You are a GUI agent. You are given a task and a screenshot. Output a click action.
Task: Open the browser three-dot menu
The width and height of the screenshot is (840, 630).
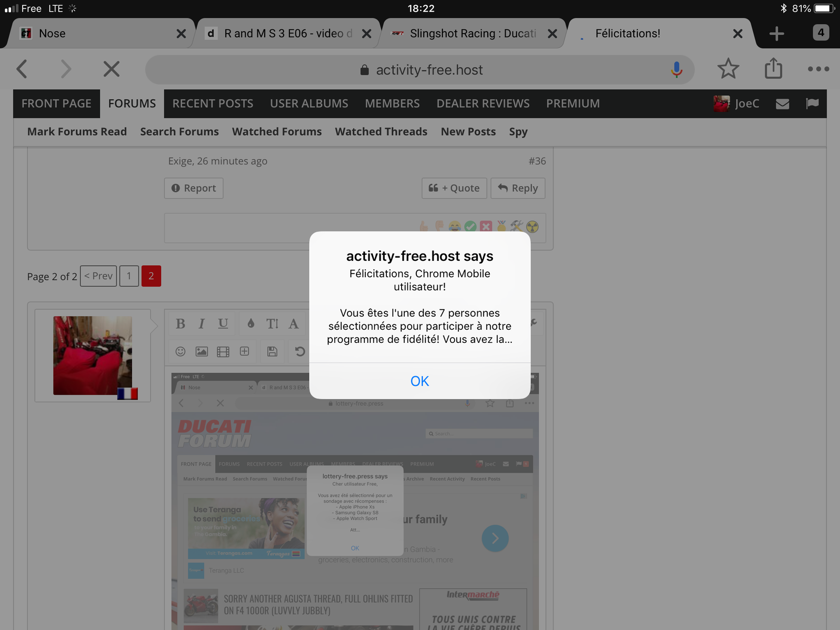tap(818, 69)
